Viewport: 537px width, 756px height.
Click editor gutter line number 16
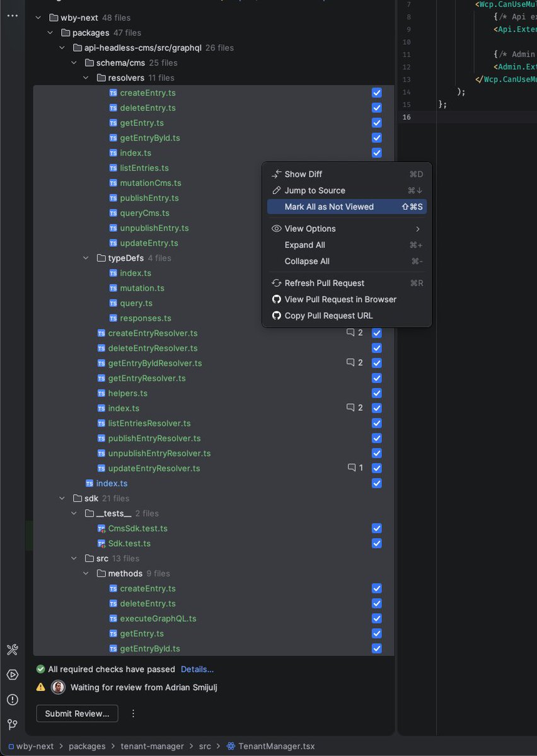click(407, 117)
